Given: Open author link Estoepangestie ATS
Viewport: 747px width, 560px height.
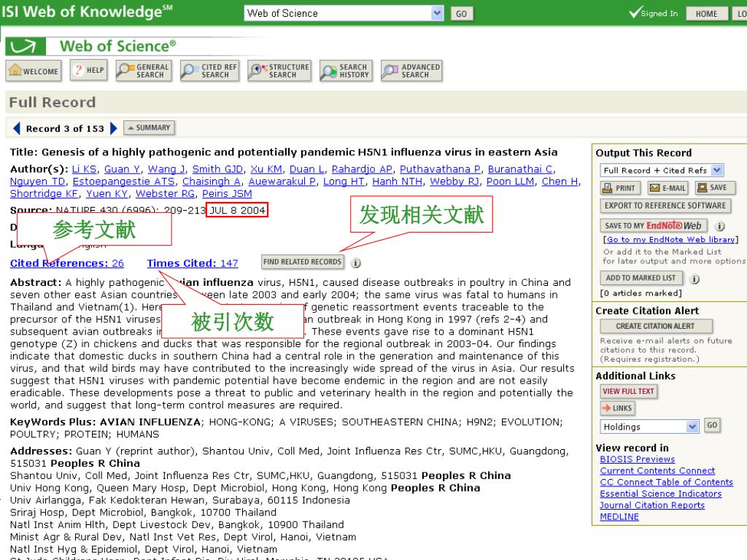Looking at the screenshot, I should click(x=124, y=182).
